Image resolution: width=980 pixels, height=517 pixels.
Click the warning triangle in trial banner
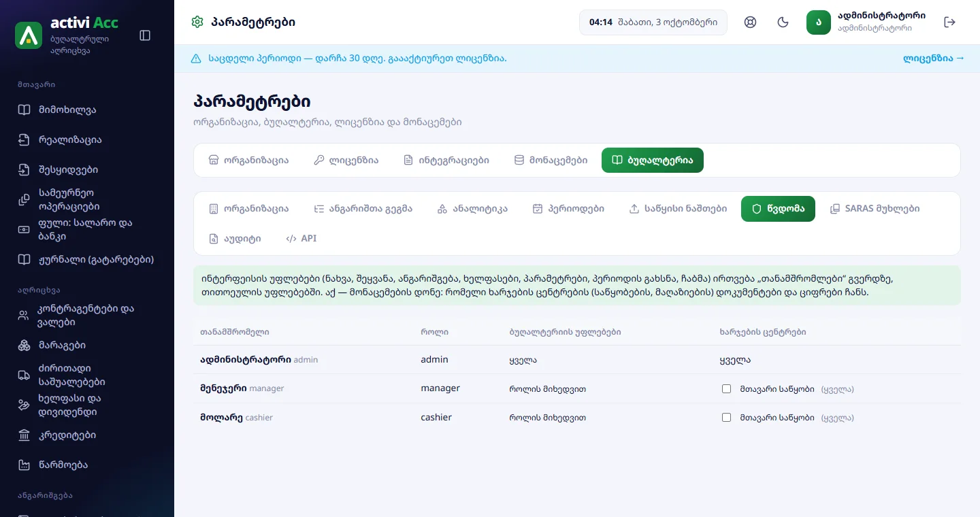pos(196,59)
